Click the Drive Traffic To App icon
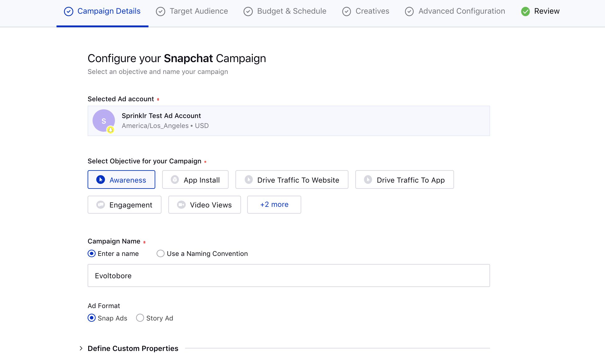 pyautogui.click(x=368, y=180)
